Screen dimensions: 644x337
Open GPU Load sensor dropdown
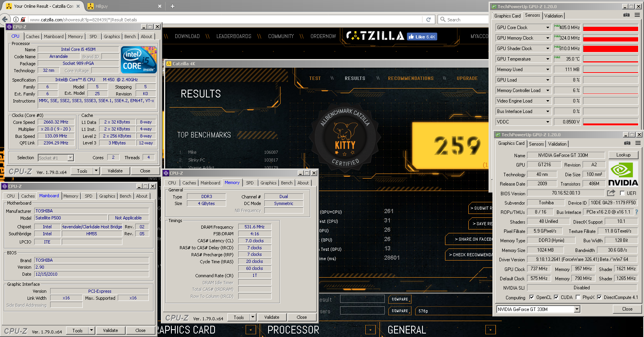[548, 80]
